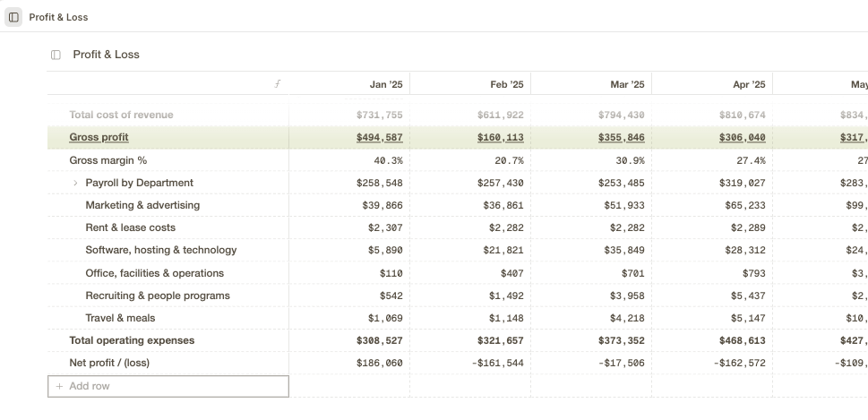This screenshot has height=420, width=868.
Task: Click Gross profit cell $160,113
Action: pos(501,137)
